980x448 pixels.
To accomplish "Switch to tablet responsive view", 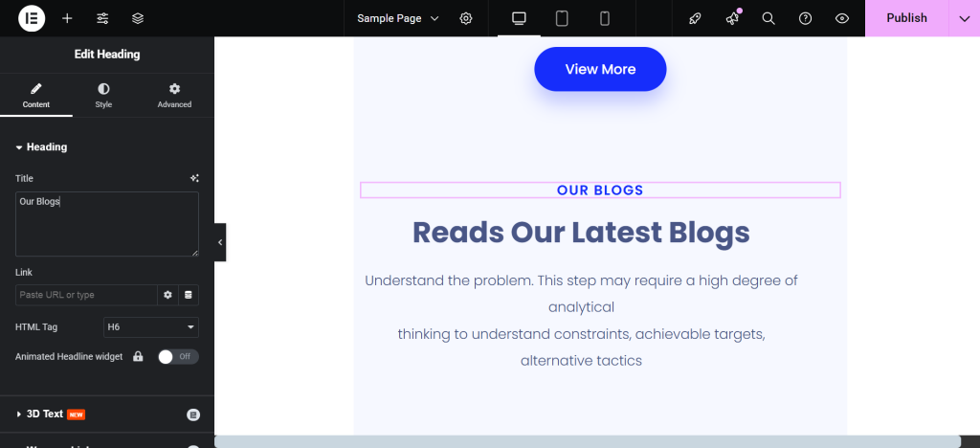I will click(x=562, y=18).
